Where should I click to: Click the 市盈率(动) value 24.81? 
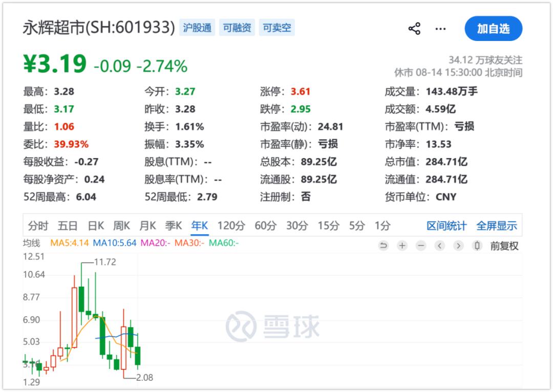point(330,126)
